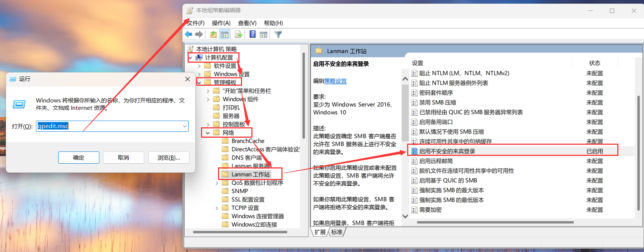Click the 设置 column header
This screenshot has width=644, height=252.
click(417, 63)
